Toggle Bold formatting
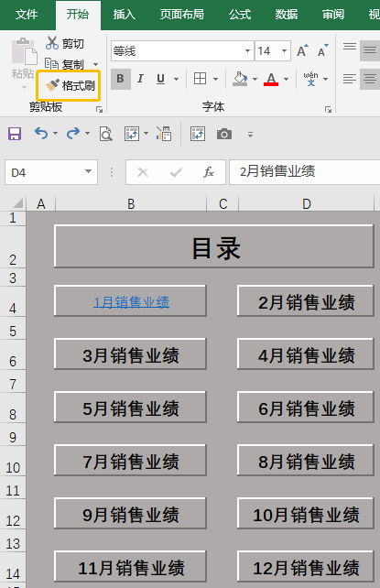Image resolution: width=380 pixels, height=588 pixels. click(120, 79)
